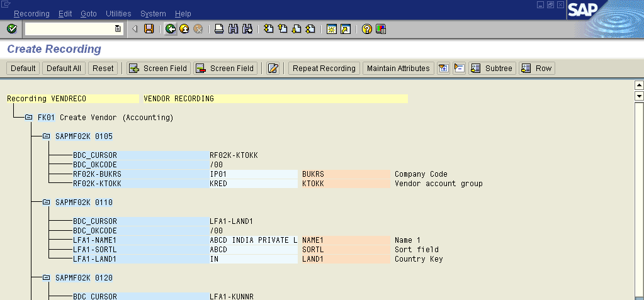Open Find with the binoculars icon

tap(233, 29)
